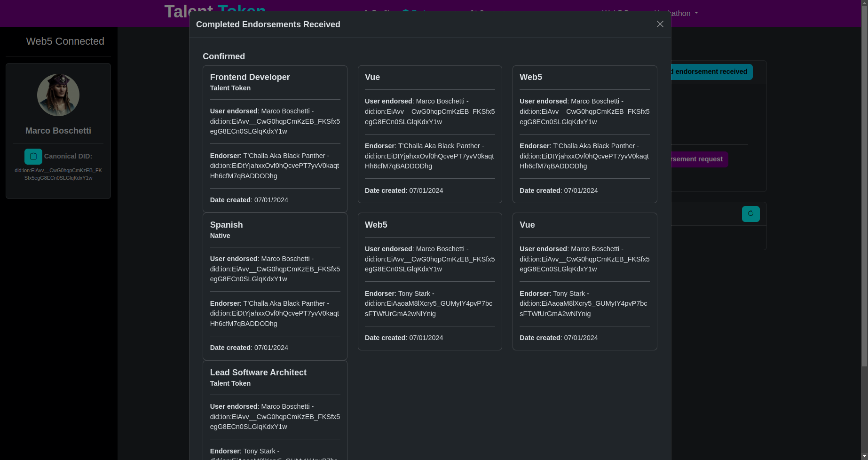This screenshot has height=460, width=868.
Task: Click Date created in Spanish card
Action: (x=249, y=348)
